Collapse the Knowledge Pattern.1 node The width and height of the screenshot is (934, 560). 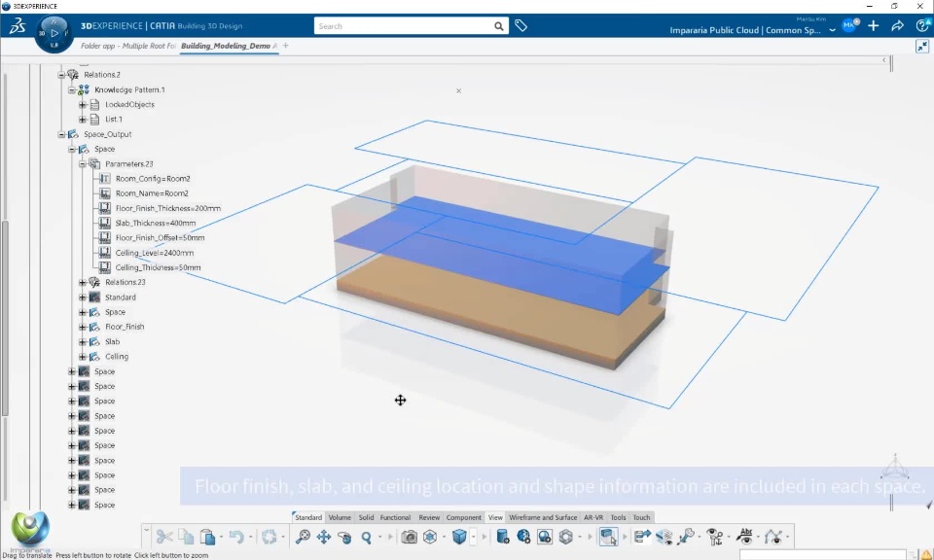pos(72,89)
